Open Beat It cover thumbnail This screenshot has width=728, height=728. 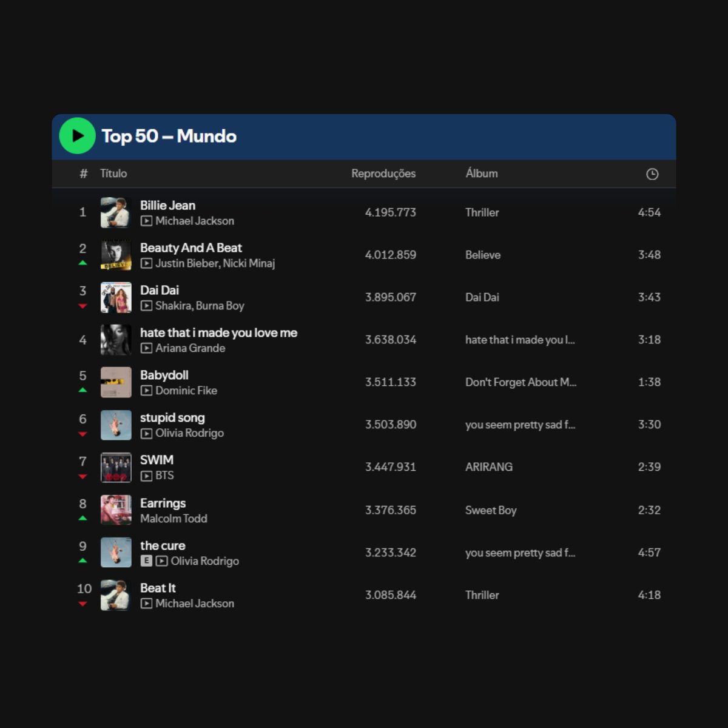click(x=116, y=595)
